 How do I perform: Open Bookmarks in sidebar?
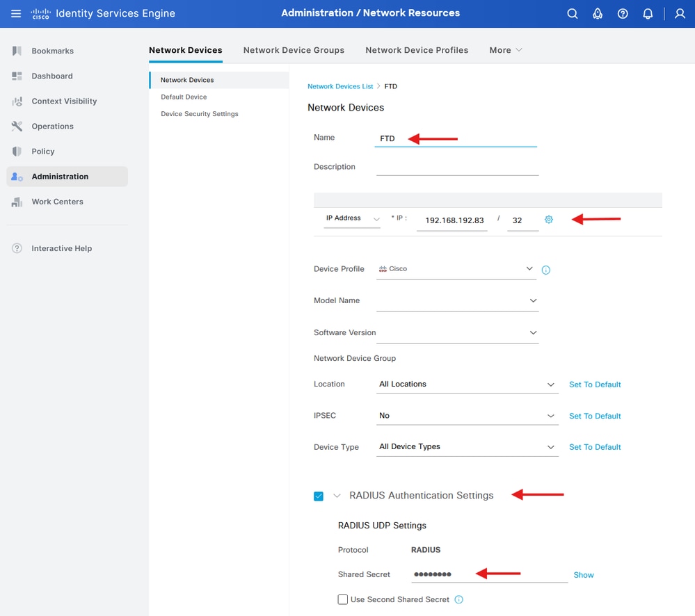[52, 51]
